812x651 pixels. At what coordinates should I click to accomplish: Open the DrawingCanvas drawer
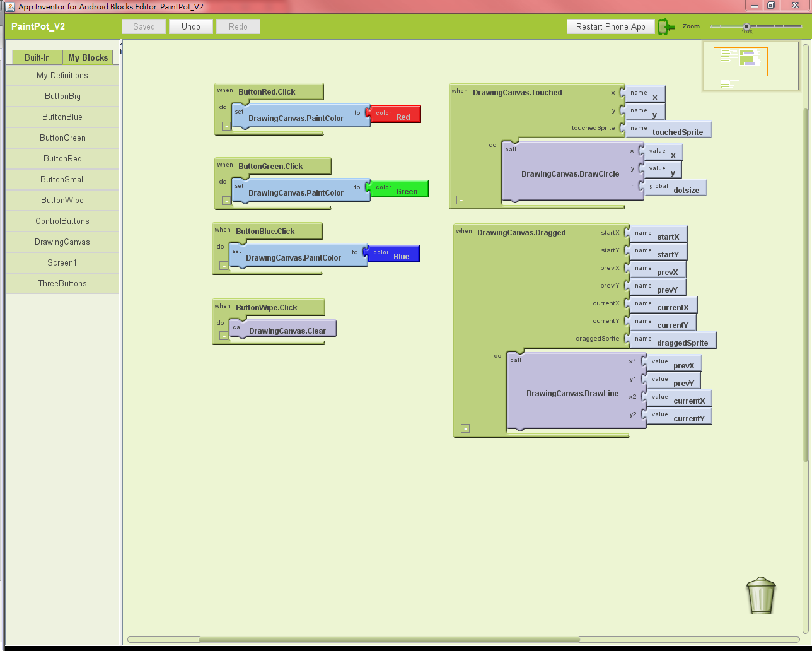coord(62,242)
